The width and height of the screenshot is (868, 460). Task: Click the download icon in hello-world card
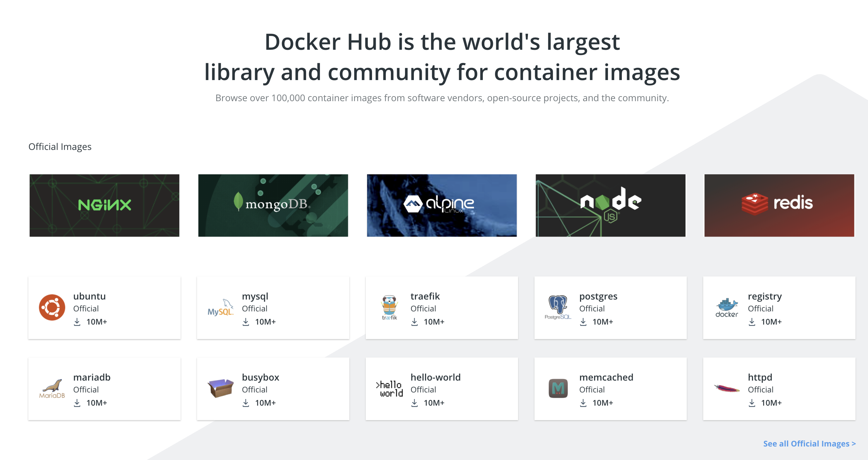(415, 403)
